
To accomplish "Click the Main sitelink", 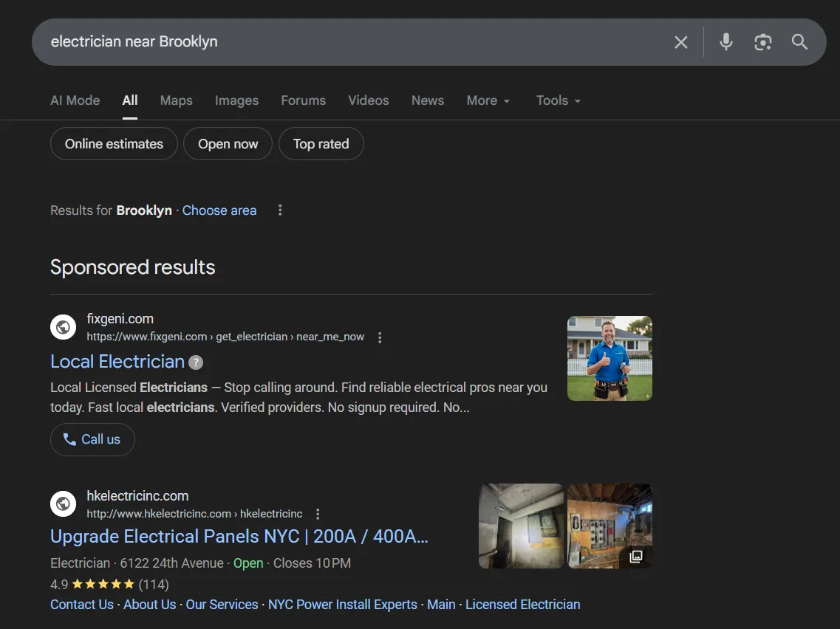I will point(441,605).
